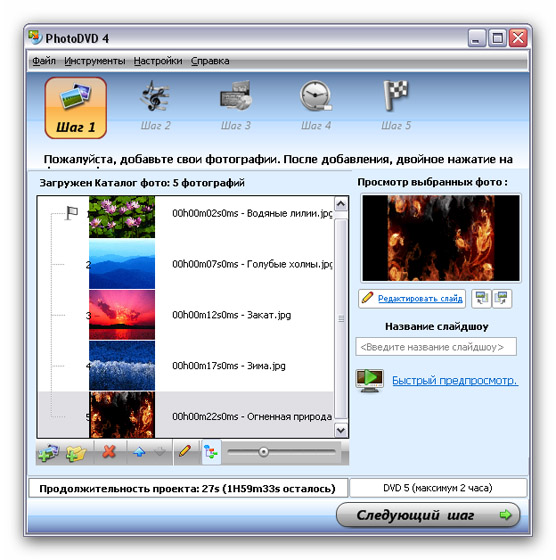This screenshot has width=556, height=560.
Task: Click the text 00h00m17s0ms - Зима.jpg
Action: click(x=229, y=366)
